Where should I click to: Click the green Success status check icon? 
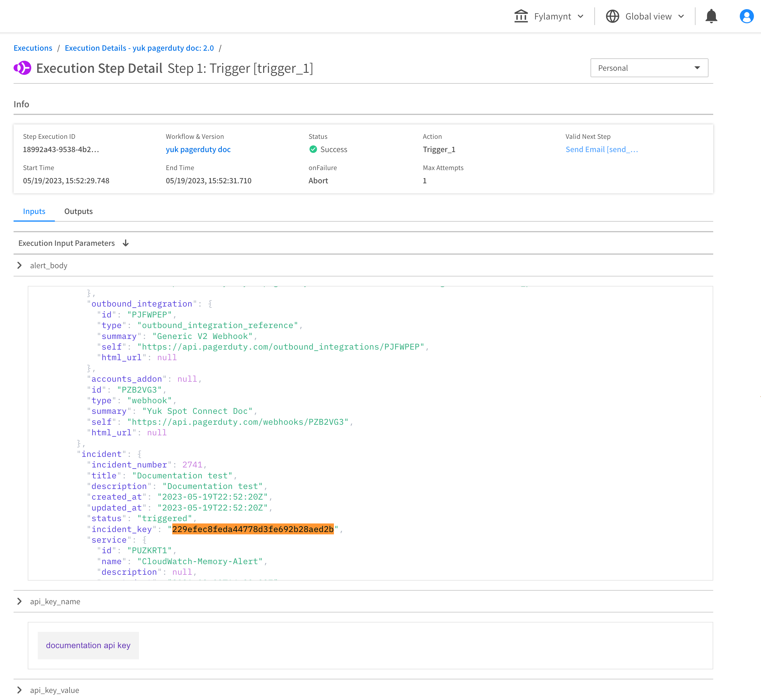(x=313, y=149)
